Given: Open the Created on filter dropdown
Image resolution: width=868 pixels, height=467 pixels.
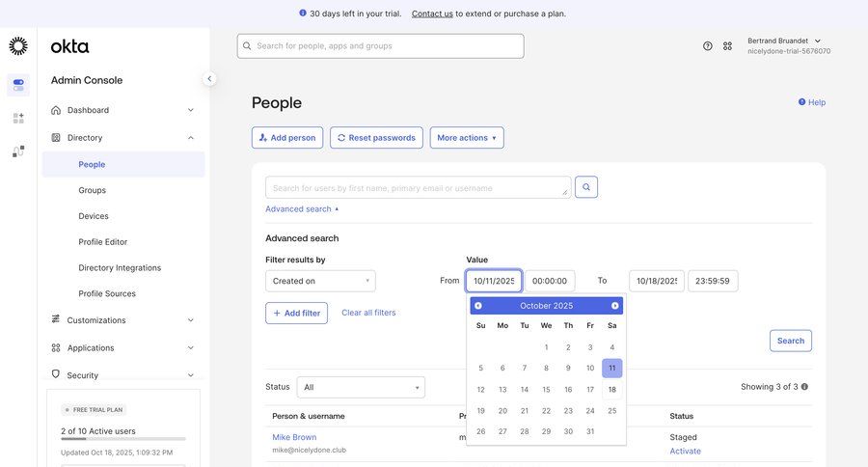Looking at the screenshot, I should 320,281.
